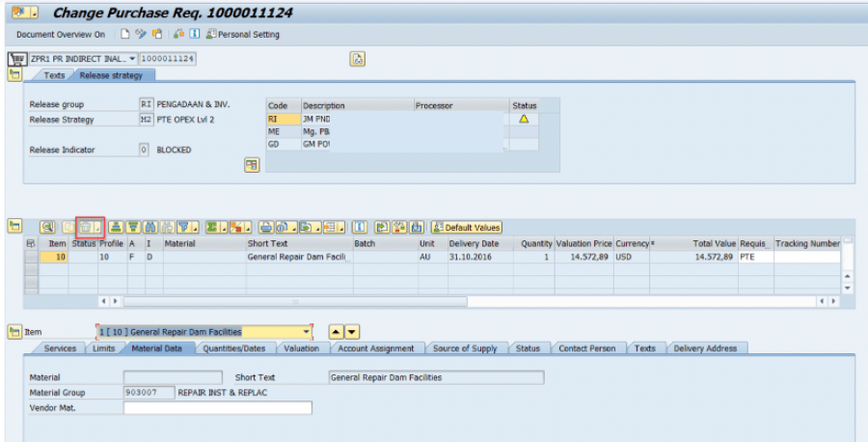Click the print icon in item toolbar
868x442 pixels.
[266, 227]
